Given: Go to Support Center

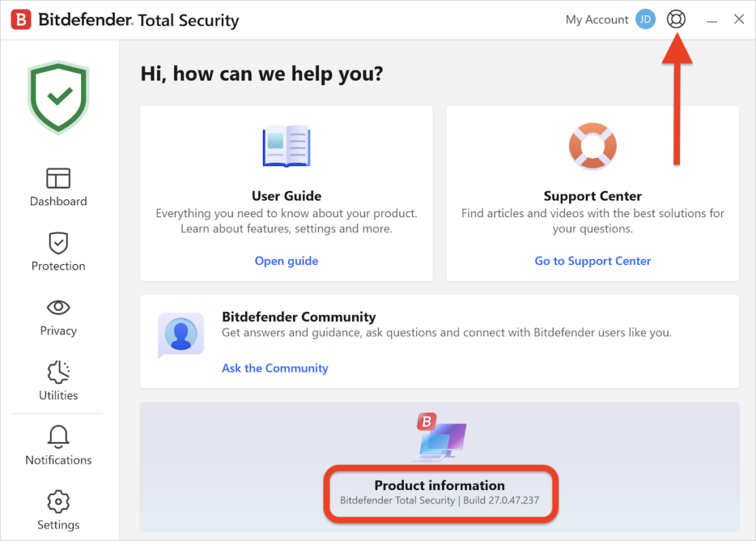Looking at the screenshot, I should [592, 261].
